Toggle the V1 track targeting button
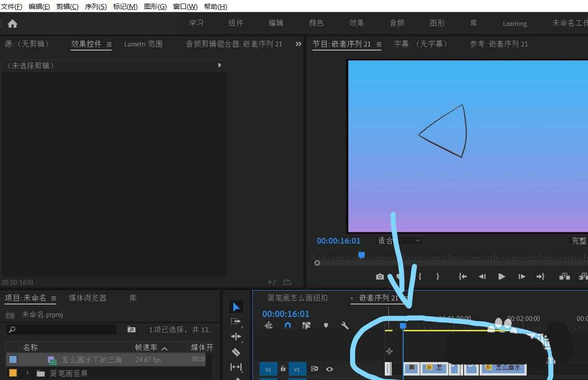 coord(297,369)
